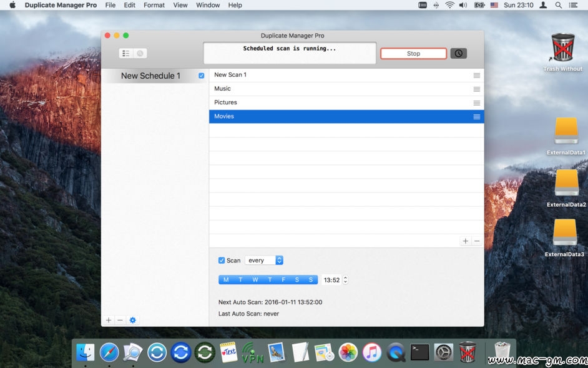
Task: Remove schedule with sidebar minus button
Action: tap(120, 321)
